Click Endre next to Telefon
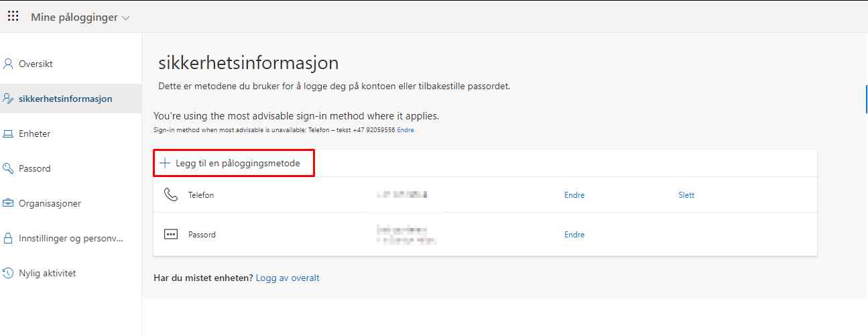This screenshot has width=868, height=336. (x=574, y=195)
